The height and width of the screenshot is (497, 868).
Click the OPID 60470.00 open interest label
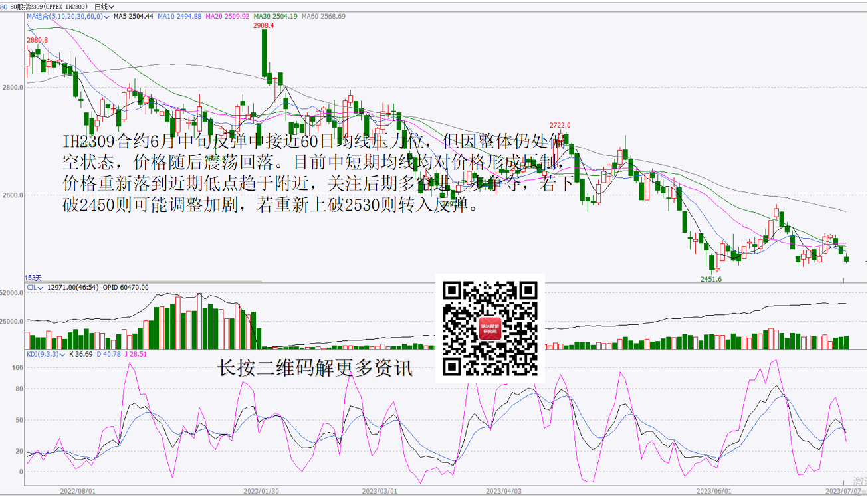[126, 288]
